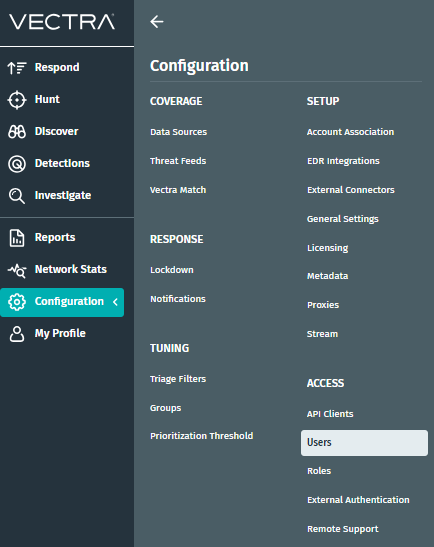Screen dimensions: 434x547
Task: Click the RESPONSE section heading
Action: tap(177, 239)
